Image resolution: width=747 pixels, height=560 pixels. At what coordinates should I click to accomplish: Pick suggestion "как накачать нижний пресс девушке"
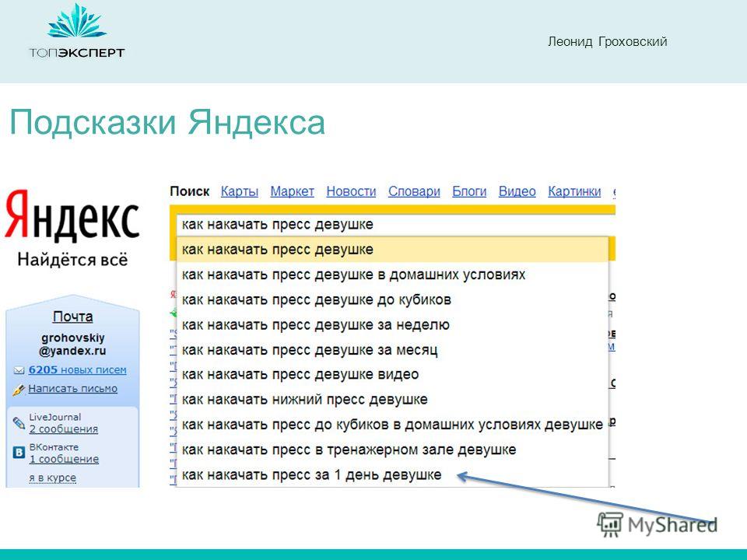click(x=392, y=400)
